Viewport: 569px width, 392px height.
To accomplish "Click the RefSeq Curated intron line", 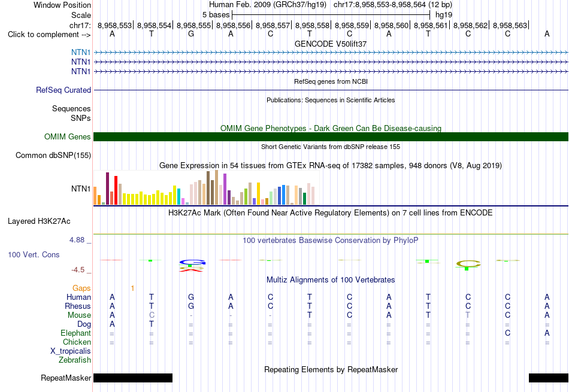I will tap(331, 90).
